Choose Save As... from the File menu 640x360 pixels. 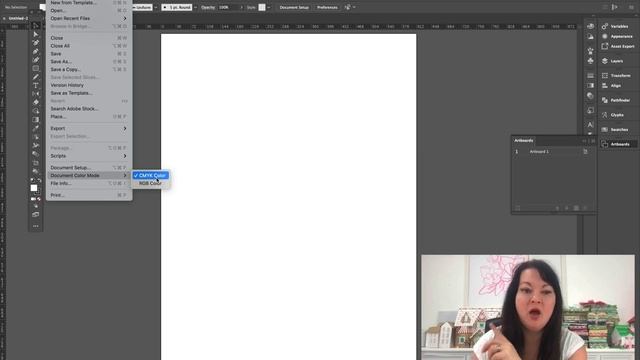coord(89,62)
